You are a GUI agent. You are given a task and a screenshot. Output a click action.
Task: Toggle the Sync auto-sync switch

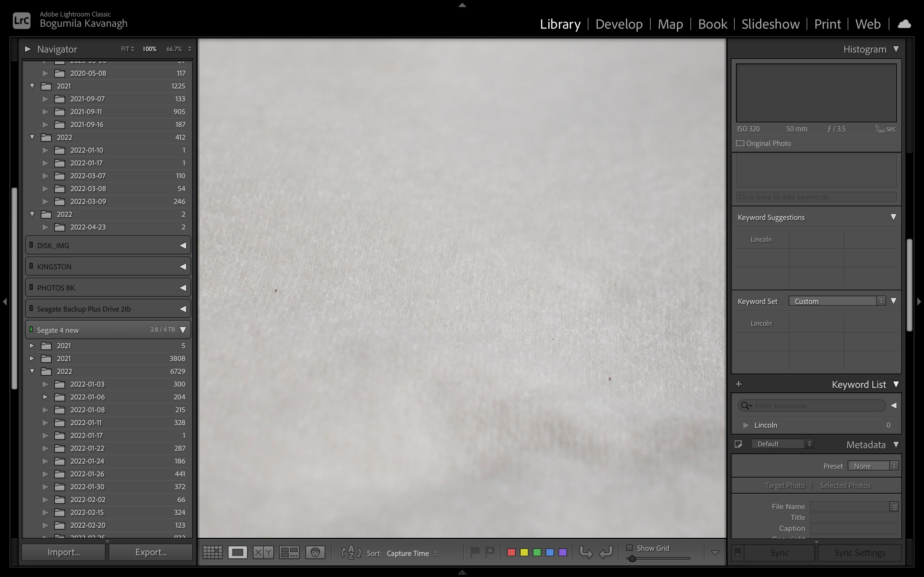[738, 553]
